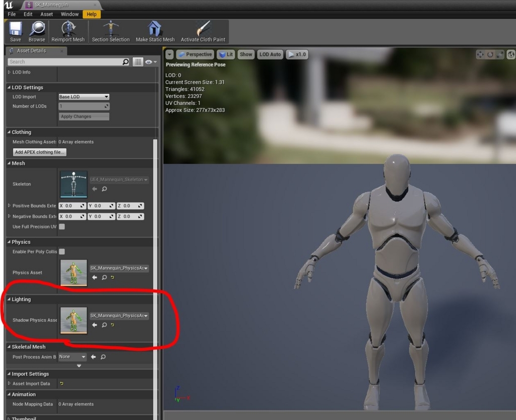The width and height of the screenshot is (516, 420).
Task: Open the File menu
Action: [12, 14]
